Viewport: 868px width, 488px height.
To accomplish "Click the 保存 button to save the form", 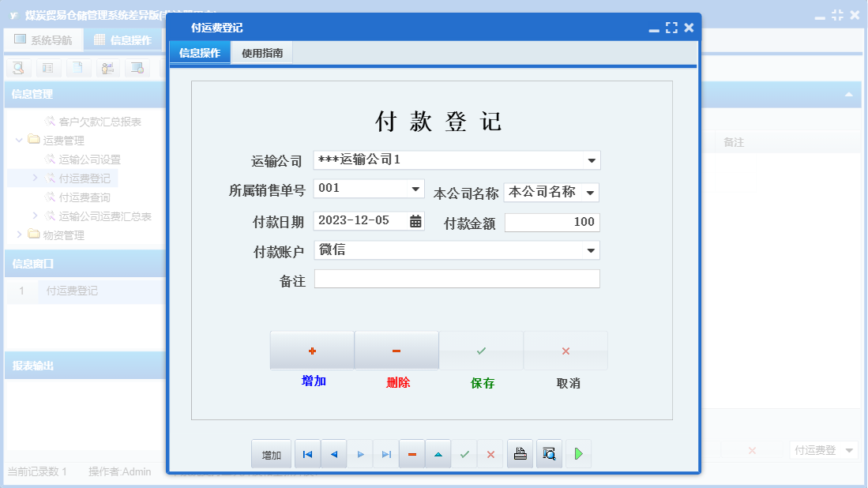I will click(x=481, y=350).
